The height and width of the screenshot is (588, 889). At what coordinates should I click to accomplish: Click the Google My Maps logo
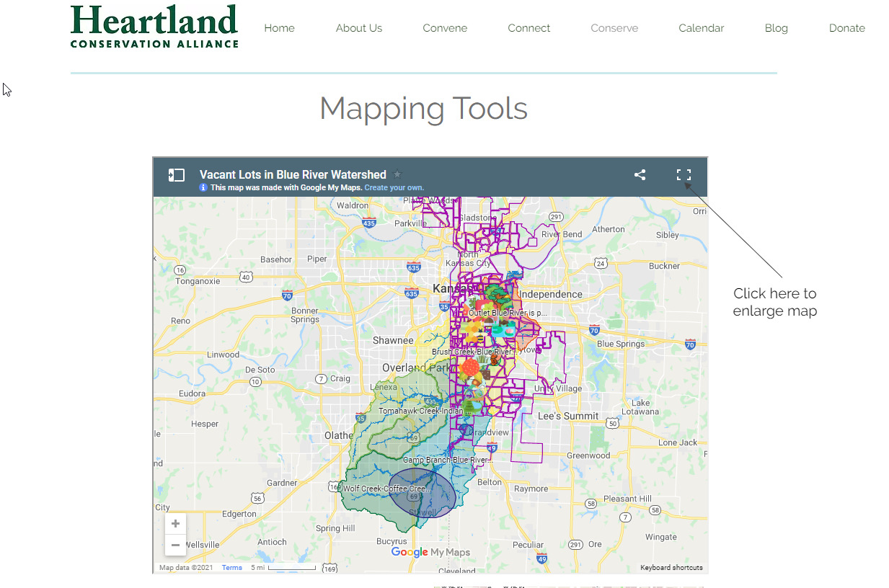tap(430, 553)
